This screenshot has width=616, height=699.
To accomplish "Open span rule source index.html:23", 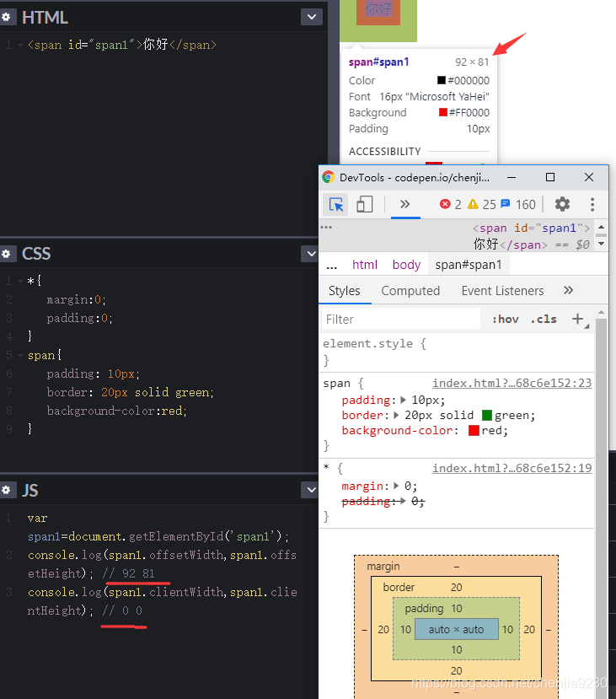I will [x=512, y=383].
